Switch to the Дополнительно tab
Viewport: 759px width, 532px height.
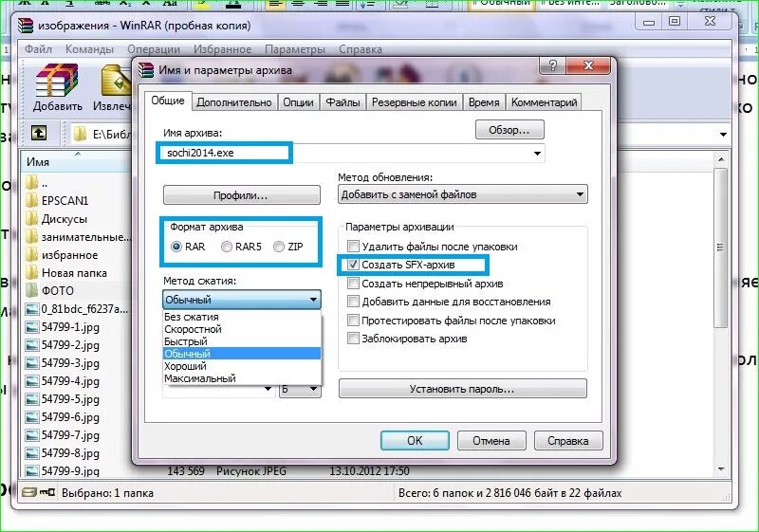(234, 102)
